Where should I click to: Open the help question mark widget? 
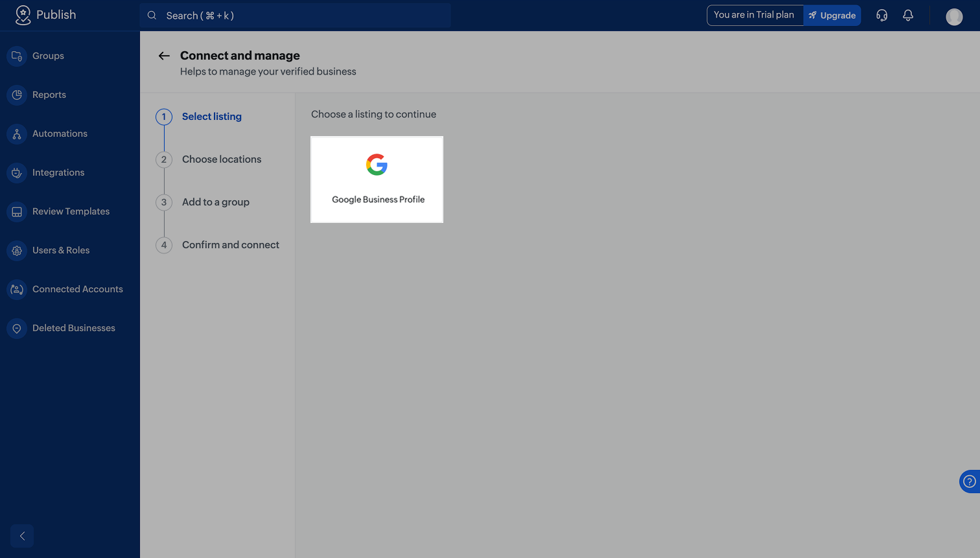[970, 482]
